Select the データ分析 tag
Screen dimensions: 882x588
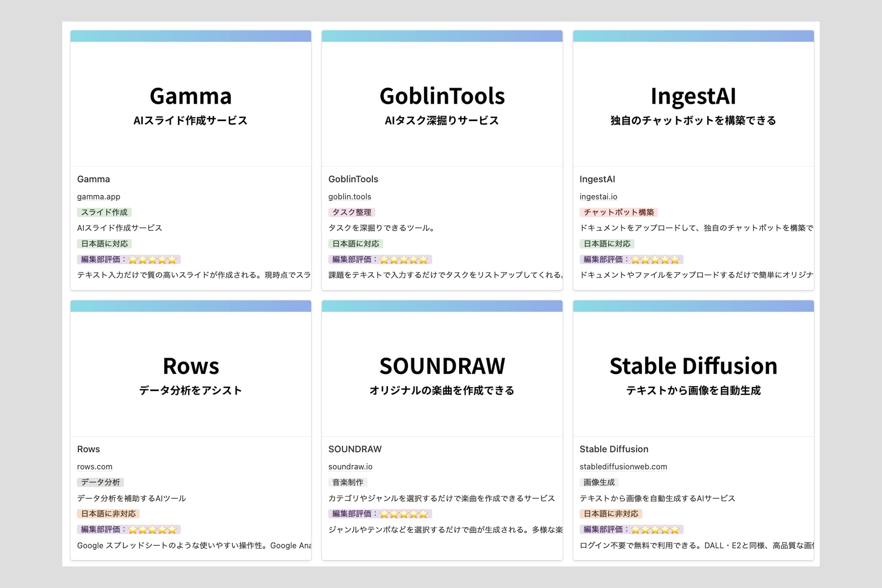pyautogui.click(x=100, y=482)
